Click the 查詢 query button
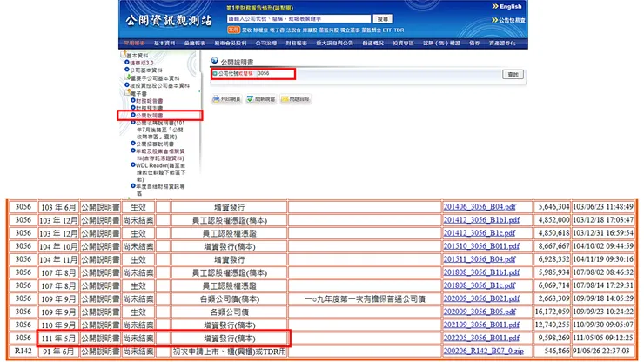The image size is (644, 362). coord(513,74)
